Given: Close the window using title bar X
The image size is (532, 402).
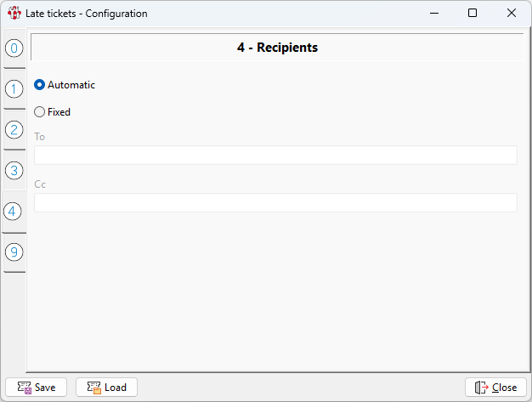Looking at the screenshot, I should pos(512,14).
